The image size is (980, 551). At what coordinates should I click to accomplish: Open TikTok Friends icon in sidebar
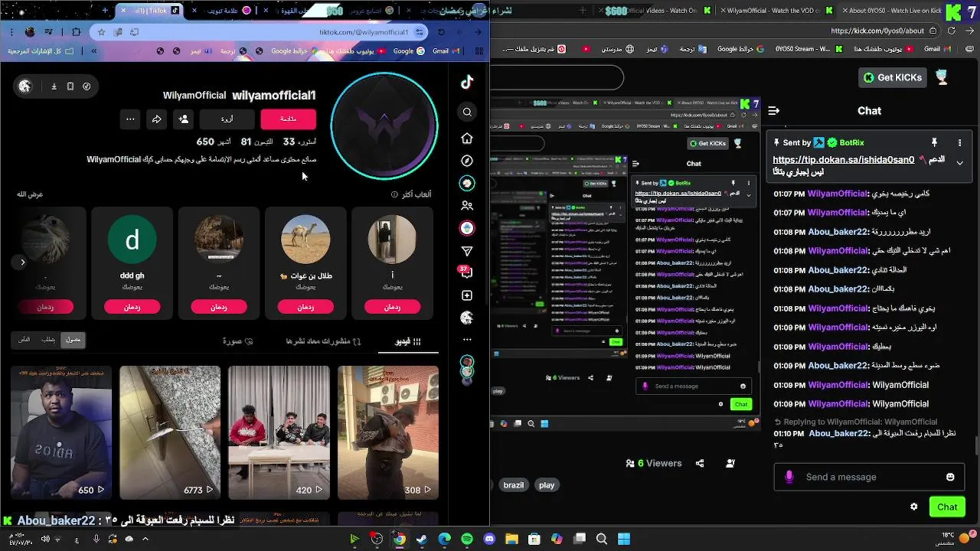pos(467,206)
